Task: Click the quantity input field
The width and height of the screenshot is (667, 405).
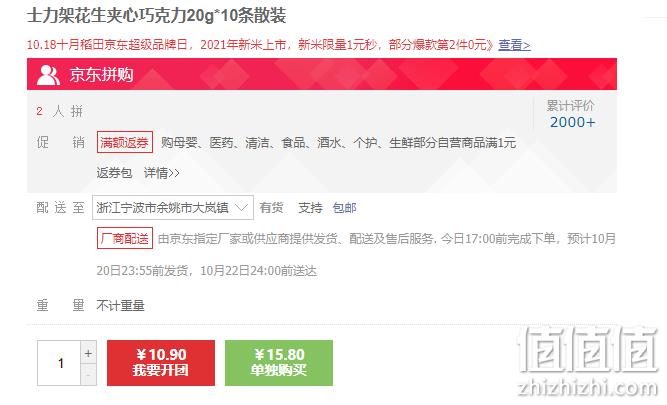Action: point(59,363)
